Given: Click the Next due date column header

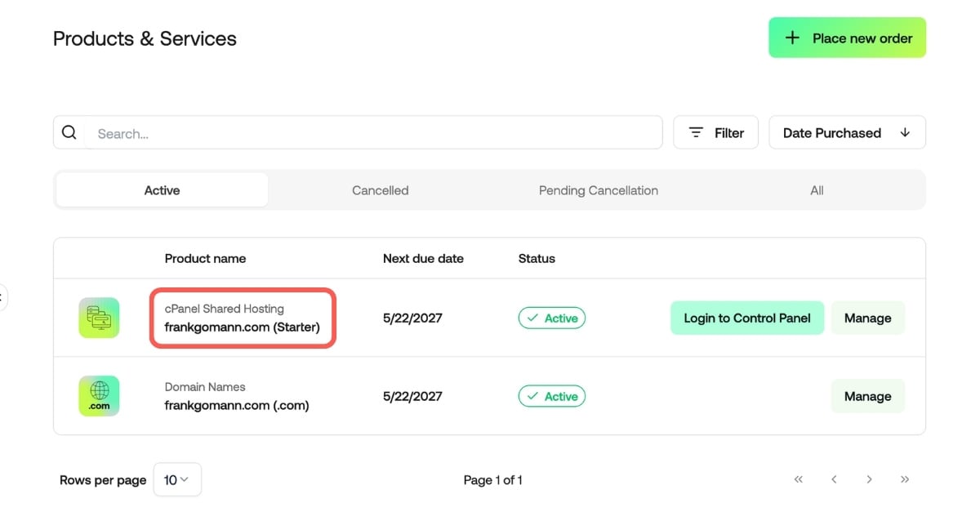Looking at the screenshot, I should coord(423,258).
